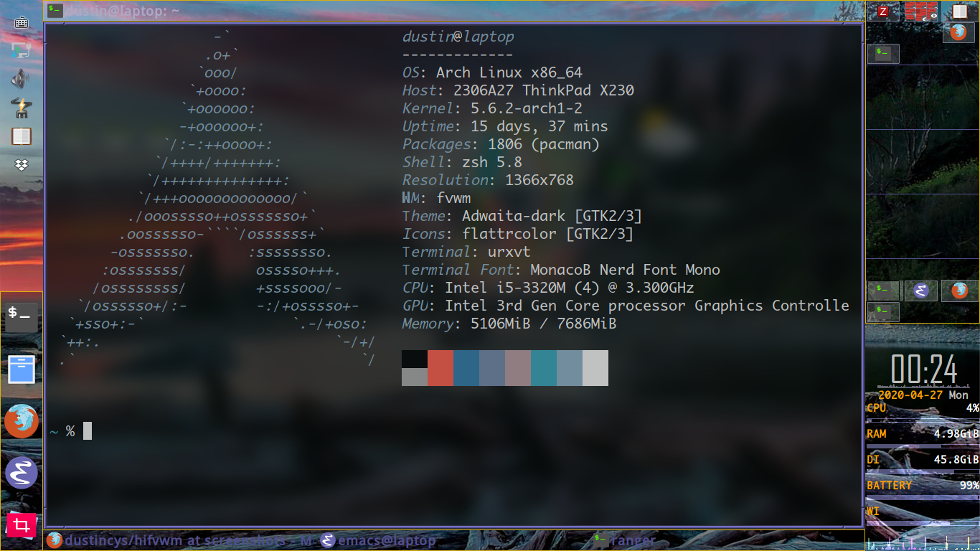The height and width of the screenshot is (551, 980).
Task: Click the mauve palette color block
Action: click(518, 368)
